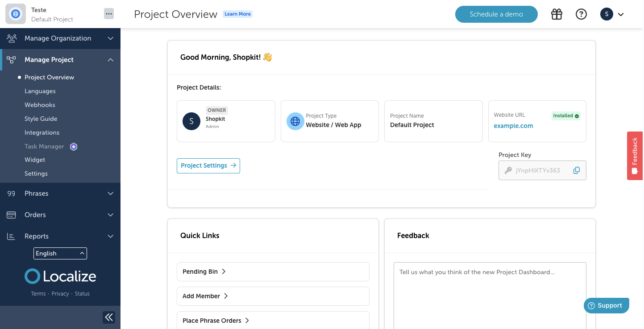The width and height of the screenshot is (644, 329).
Task: Open Languages in the sidebar
Action: tap(40, 91)
